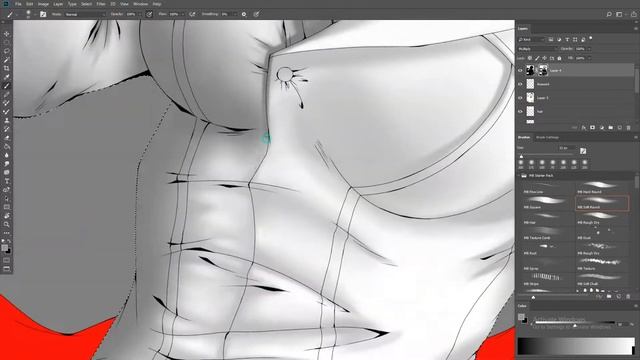Toggle the brush settings panel icon in options bar
This screenshot has height=360, width=640.
pos(43,14)
